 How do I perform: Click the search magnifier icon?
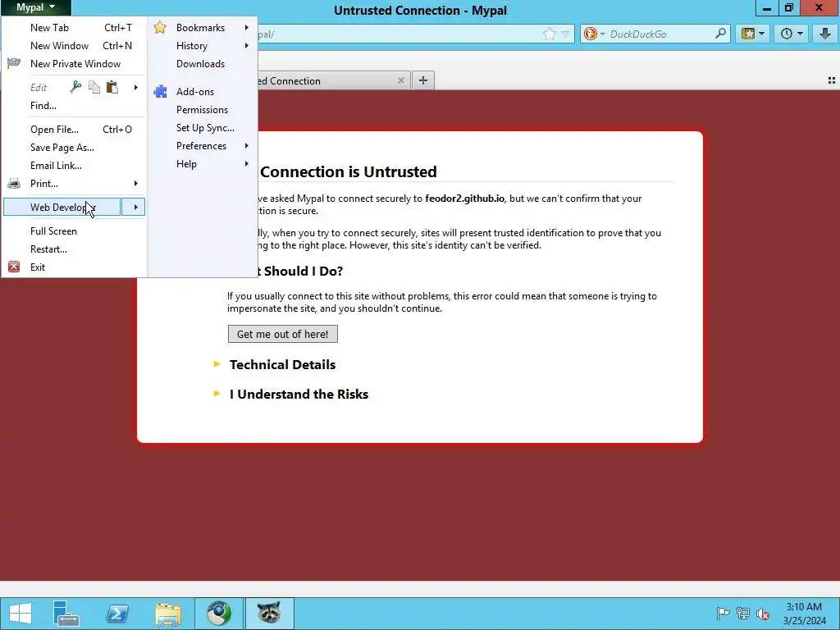721,33
